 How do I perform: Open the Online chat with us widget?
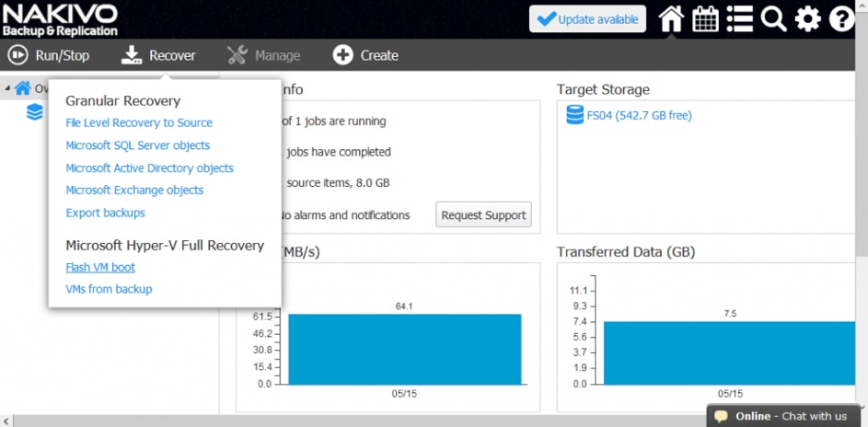(781, 416)
